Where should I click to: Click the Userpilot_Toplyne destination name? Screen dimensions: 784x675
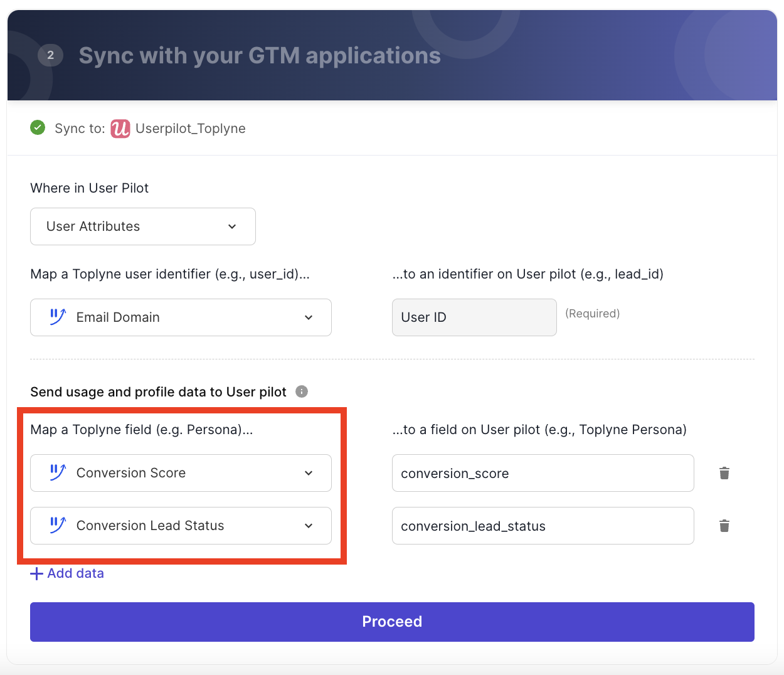click(x=191, y=129)
